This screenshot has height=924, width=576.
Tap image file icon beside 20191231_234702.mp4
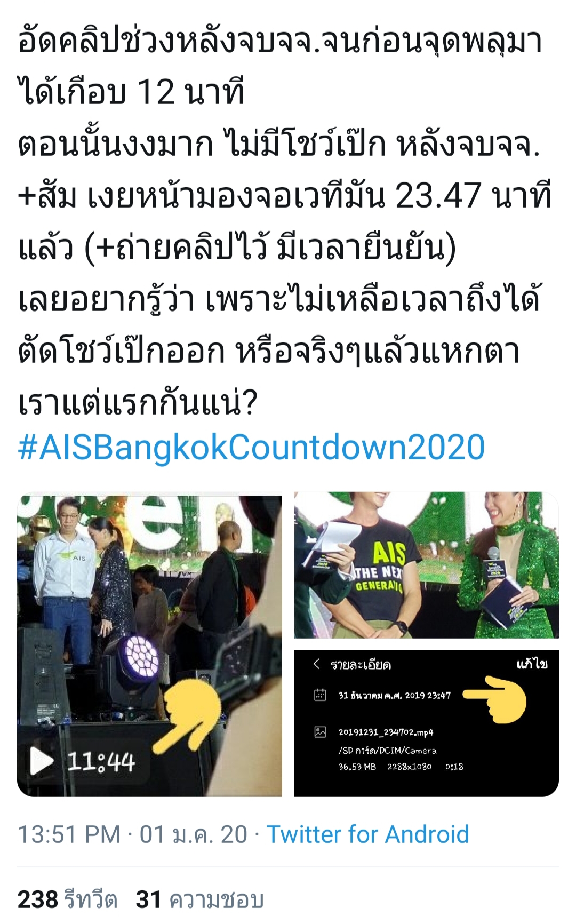tap(320, 732)
